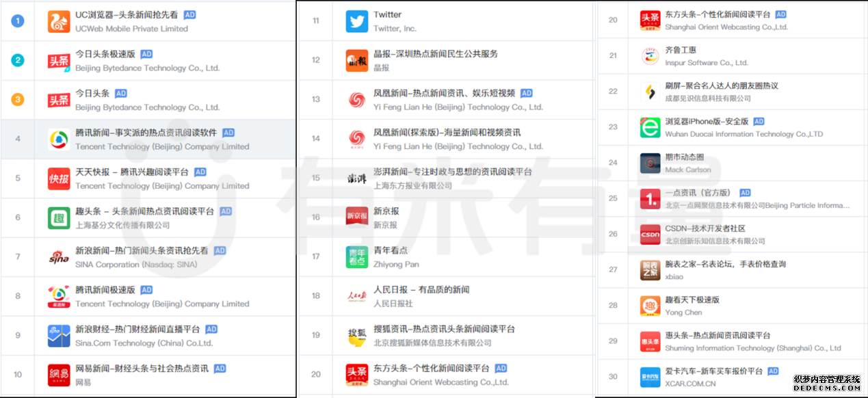Select the 刷屏 lightning app icon
The image size is (868, 398).
650,92
